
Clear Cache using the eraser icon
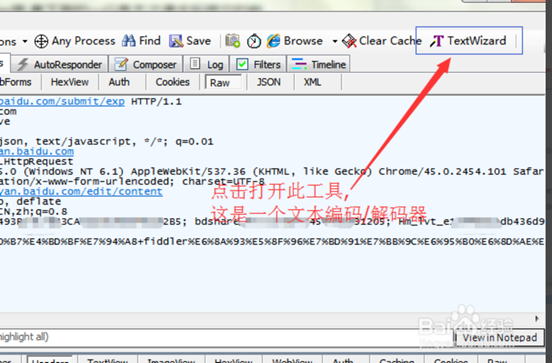coord(349,41)
